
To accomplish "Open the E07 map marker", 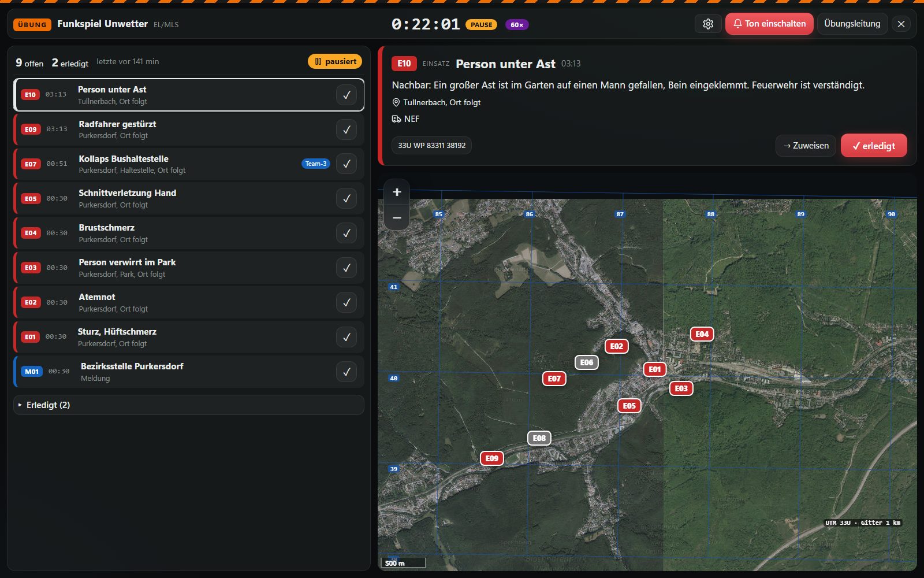I will 554,379.
